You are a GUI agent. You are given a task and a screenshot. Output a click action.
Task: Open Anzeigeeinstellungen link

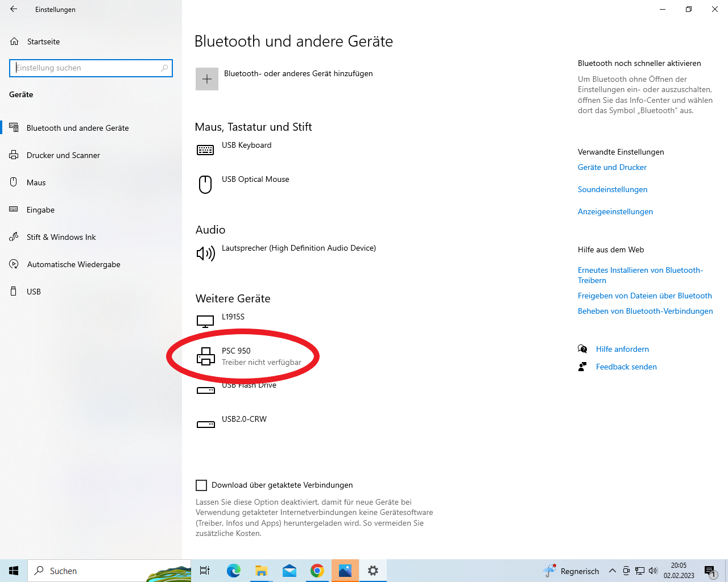coord(615,211)
